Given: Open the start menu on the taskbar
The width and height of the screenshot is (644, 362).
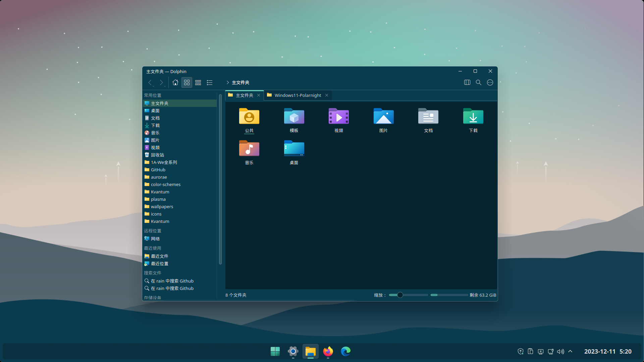Looking at the screenshot, I should 275,351.
